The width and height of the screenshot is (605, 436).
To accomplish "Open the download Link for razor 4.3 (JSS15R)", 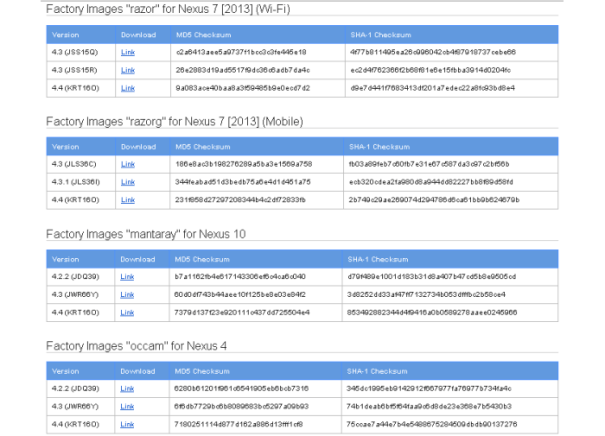I will pos(128,70).
